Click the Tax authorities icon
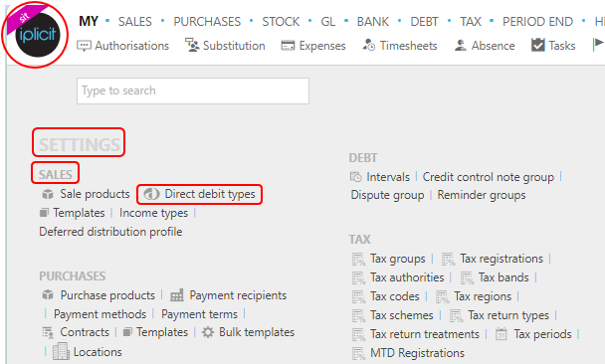Viewport: 605px width, 364px height. point(358,278)
